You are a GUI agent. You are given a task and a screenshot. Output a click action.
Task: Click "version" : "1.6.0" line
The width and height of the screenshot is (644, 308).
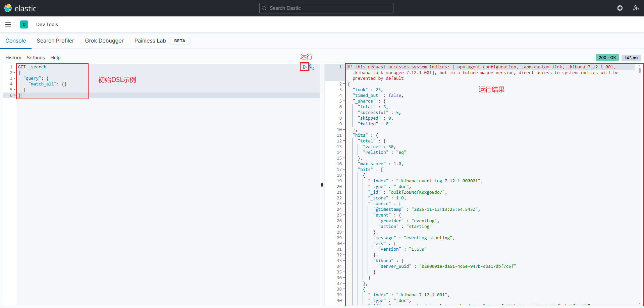point(402,249)
